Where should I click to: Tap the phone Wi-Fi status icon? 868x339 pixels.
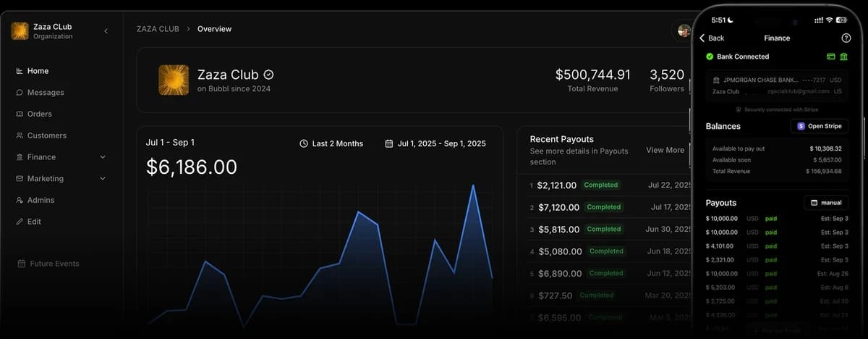[x=829, y=20]
